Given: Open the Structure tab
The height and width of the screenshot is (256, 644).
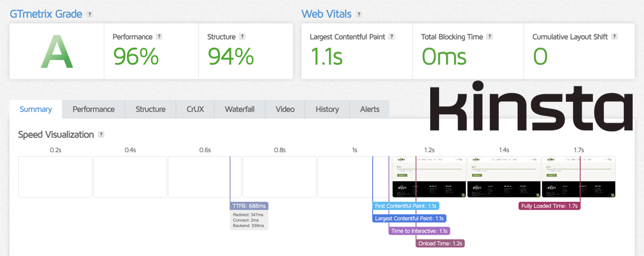Looking at the screenshot, I should coord(151,109).
